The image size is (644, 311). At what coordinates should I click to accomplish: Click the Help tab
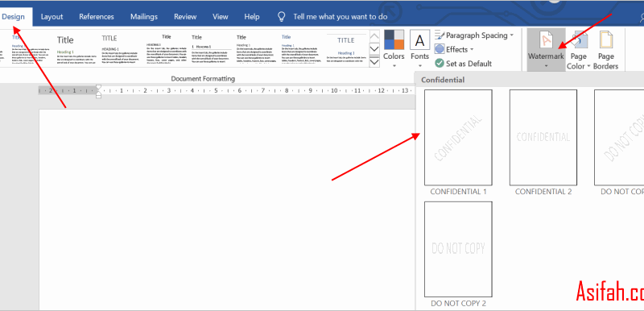(x=252, y=17)
